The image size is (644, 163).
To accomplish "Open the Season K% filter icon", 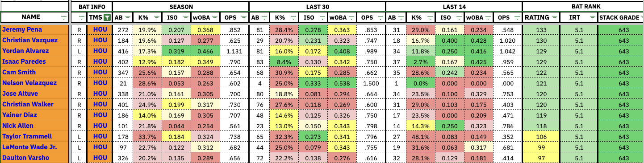I will click(x=156, y=18).
